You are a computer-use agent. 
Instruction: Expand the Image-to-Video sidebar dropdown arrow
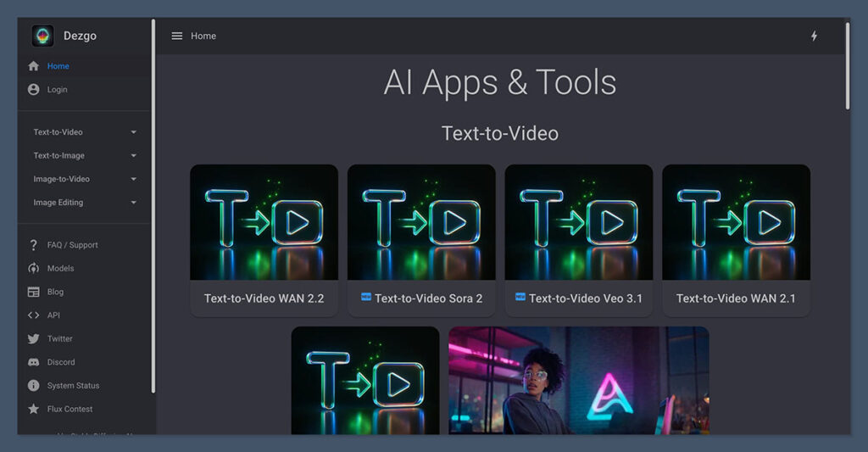(x=133, y=179)
